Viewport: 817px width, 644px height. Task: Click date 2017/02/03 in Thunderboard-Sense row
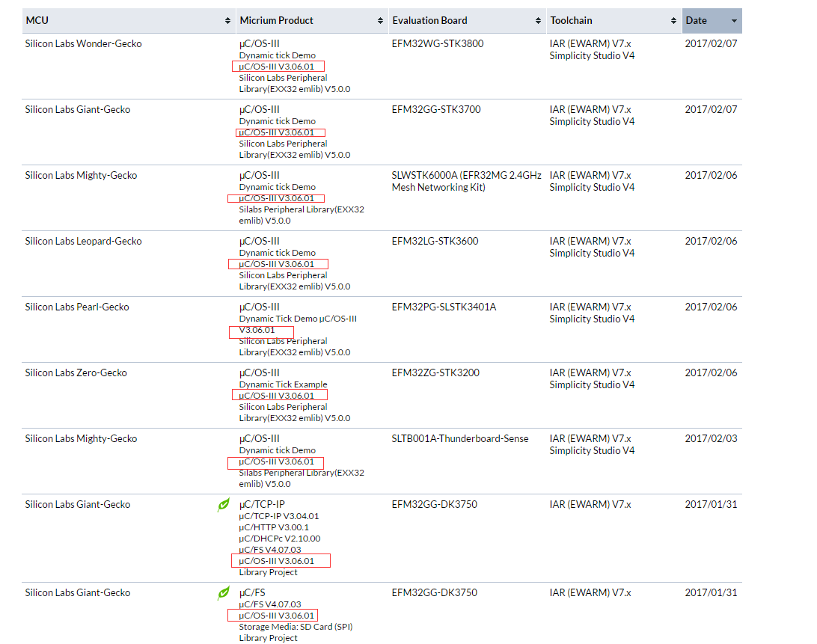(712, 439)
